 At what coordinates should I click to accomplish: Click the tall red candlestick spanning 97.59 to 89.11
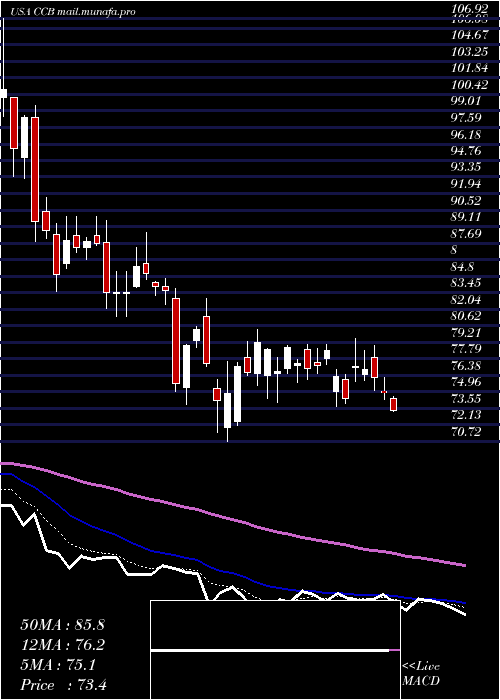[35, 169]
